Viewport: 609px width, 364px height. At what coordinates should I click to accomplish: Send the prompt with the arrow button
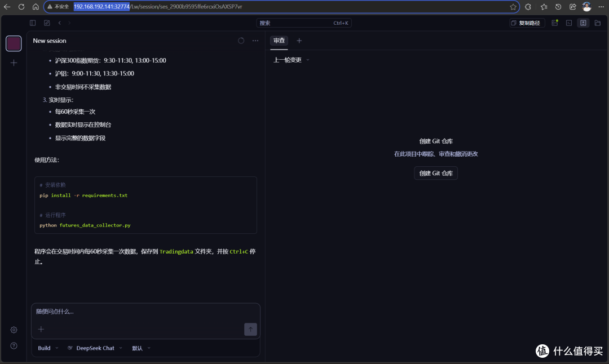pyautogui.click(x=250, y=329)
